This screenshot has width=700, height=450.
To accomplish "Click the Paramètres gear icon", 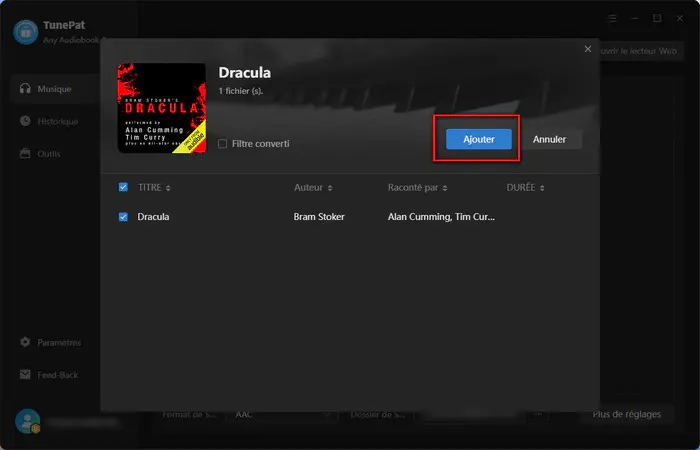I will point(25,342).
